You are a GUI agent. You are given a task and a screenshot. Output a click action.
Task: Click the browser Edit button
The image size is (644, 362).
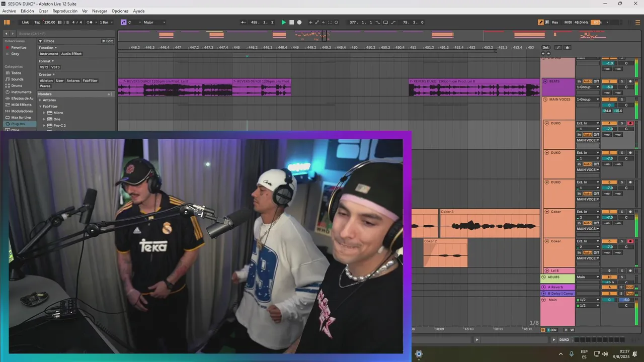tap(108, 41)
